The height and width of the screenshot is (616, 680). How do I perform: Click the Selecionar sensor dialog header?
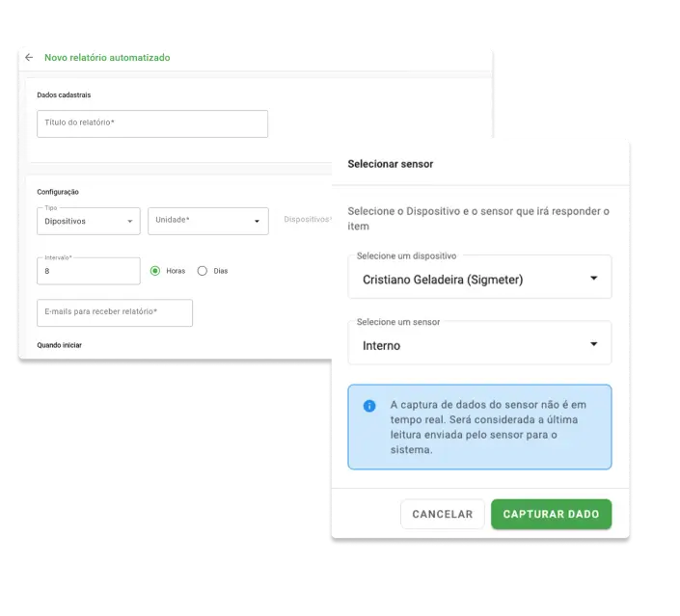click(391, 164)
